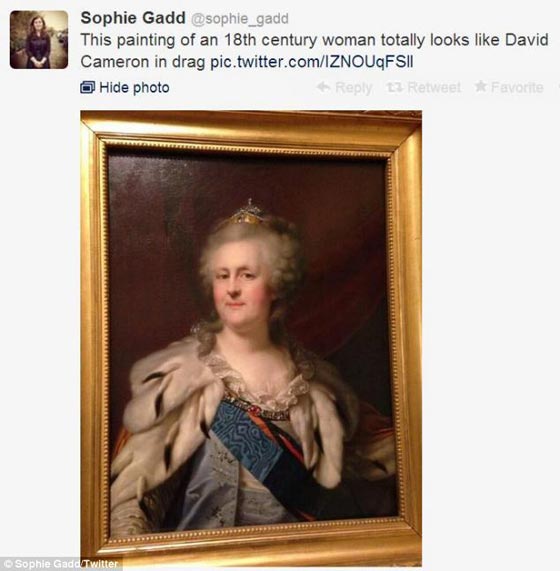Click the Sophie Gadd/Twitter copyright watermark

(x=61, y=564)
